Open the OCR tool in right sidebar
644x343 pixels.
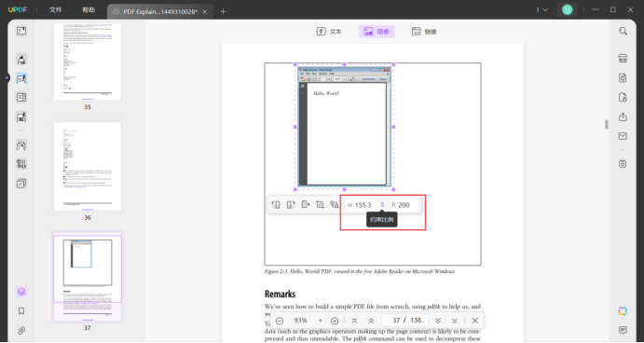pyautogui.click(x=623, y=59)
